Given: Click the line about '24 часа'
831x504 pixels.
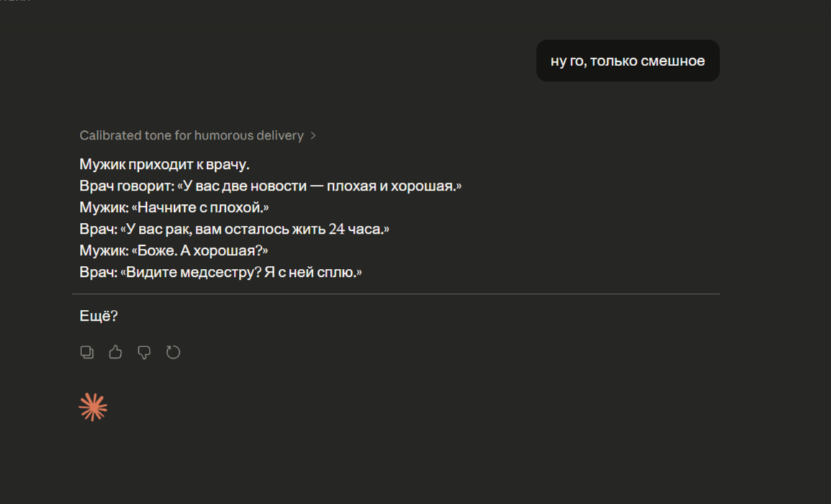Looking at the screenshot, I should (234, 229).
